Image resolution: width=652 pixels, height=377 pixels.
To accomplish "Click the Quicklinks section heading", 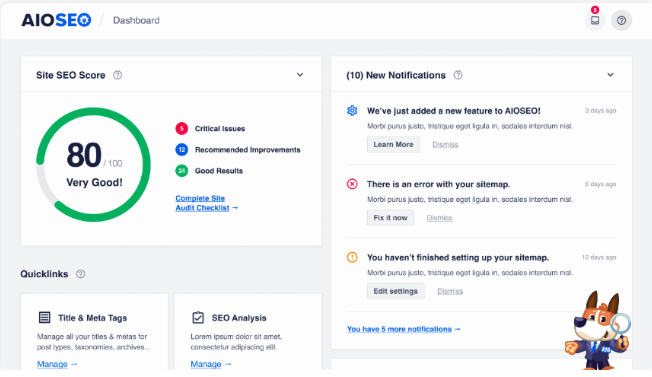I will coord(44,274).
